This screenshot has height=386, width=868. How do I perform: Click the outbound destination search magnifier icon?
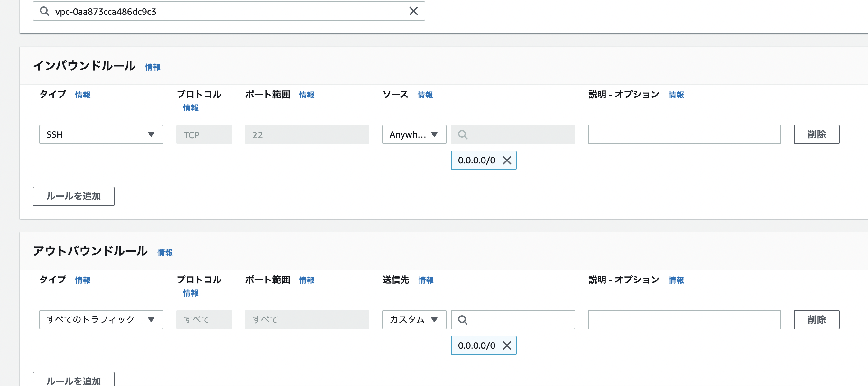[463, 320]
